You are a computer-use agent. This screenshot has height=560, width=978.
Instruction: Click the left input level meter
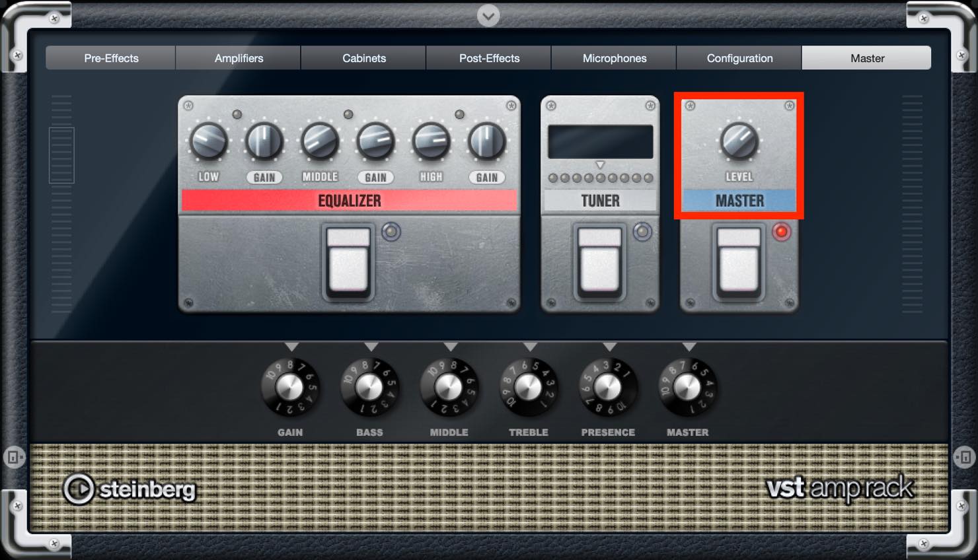[x=61, y=203]
